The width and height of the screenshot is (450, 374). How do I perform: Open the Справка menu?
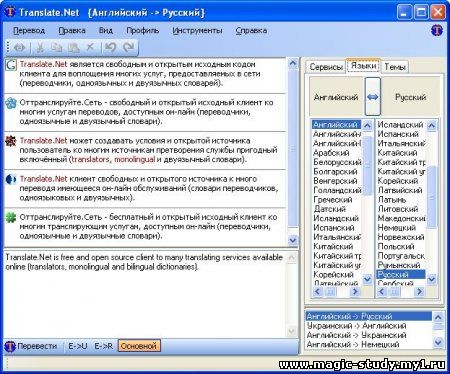(251, 31)
